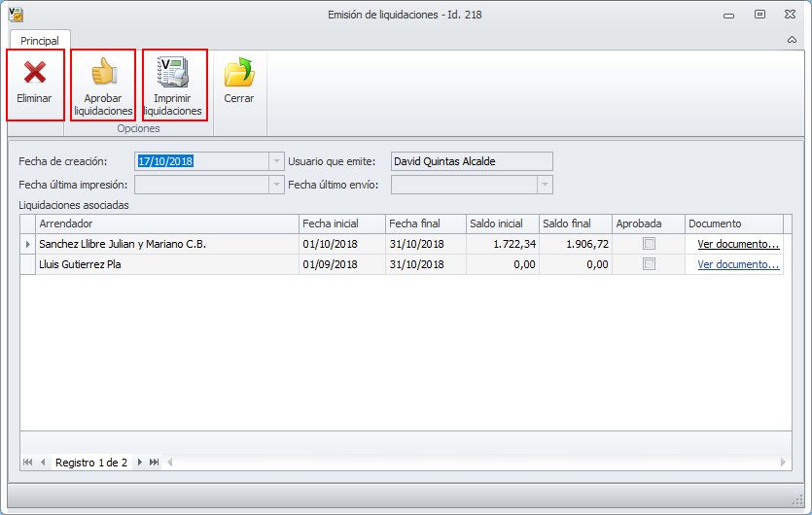Click the red X Eliminar icon

[x=35, y=73]
